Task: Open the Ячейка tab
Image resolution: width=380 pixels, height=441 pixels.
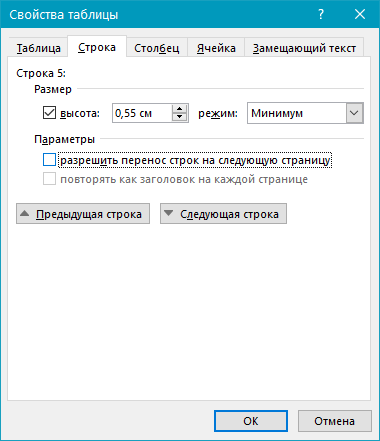Action: click(x=216, y=48)
